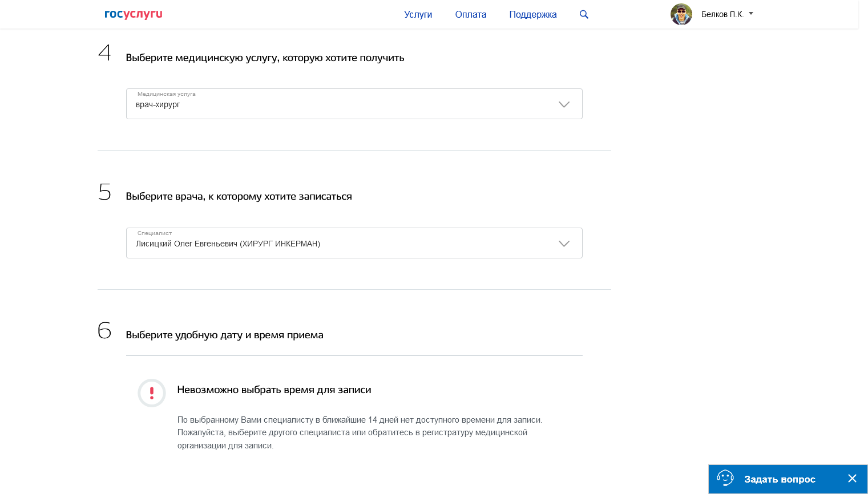Viewport: 868px width, 494px height.
Task: Expand the Медицинская услуга dropdown chevron
Action: [x=564, y=104]
